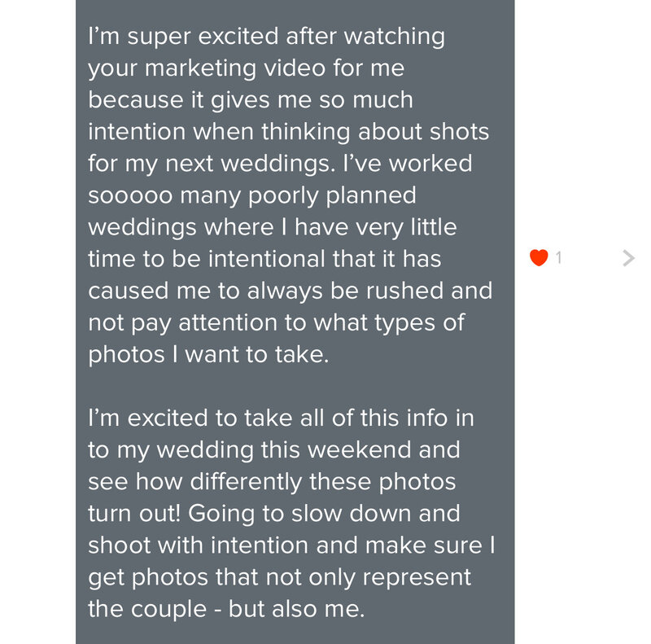Screen dimensions: 651x644
Task: Click the line "not pay attention to what types of"
Action: click(x=276, y=323)
